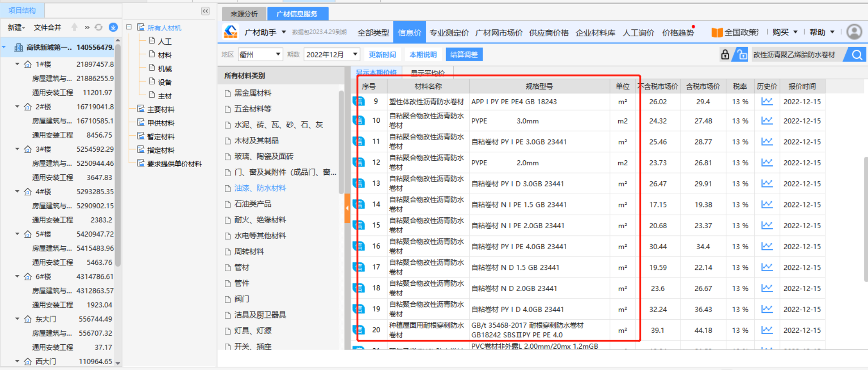The image size is (868, 370).
Task: Click the building icon of 高铁新城 project
Action: (19, 47)
